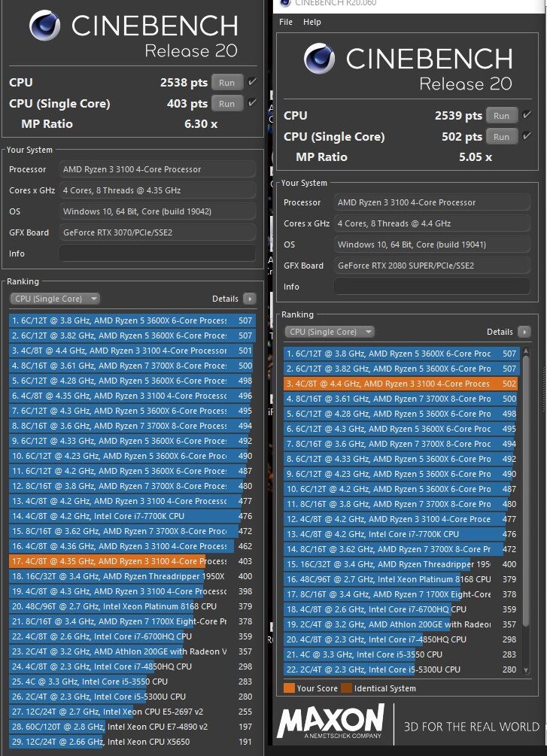Image resolution: width=547 pixels, height=756 pixels.
Task: Click GFX Board field showing RTX 2080 SUPER
Action: tap(432, 266)
